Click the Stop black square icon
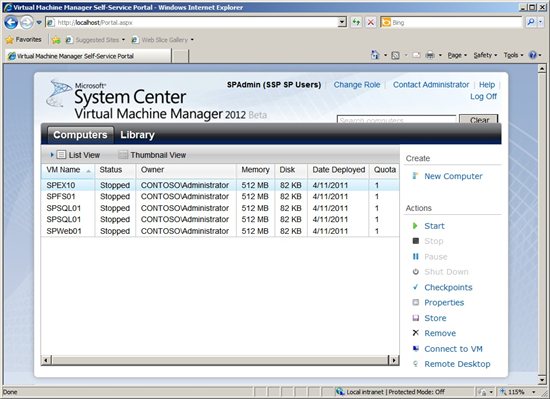 (x=416, y=241)
